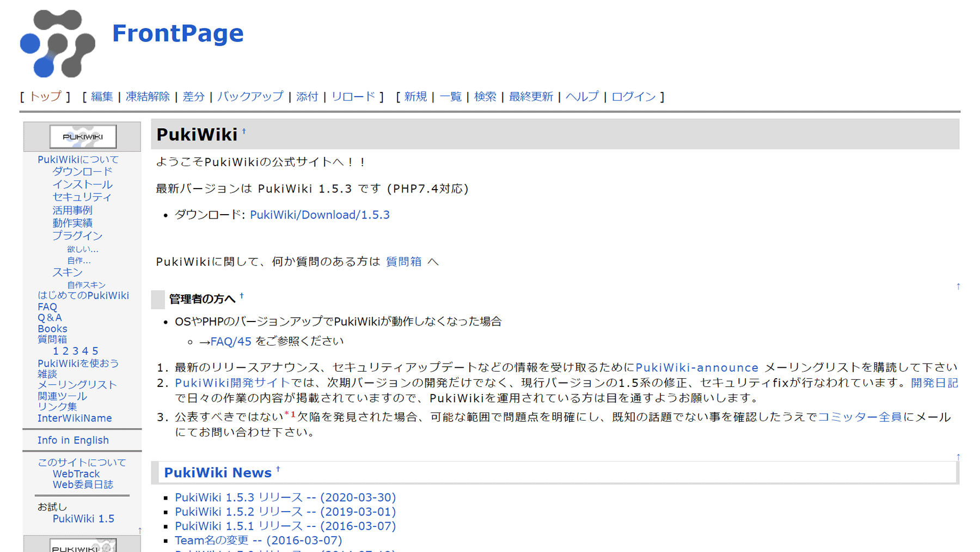Open 動作実績 in sidebar

72,223
